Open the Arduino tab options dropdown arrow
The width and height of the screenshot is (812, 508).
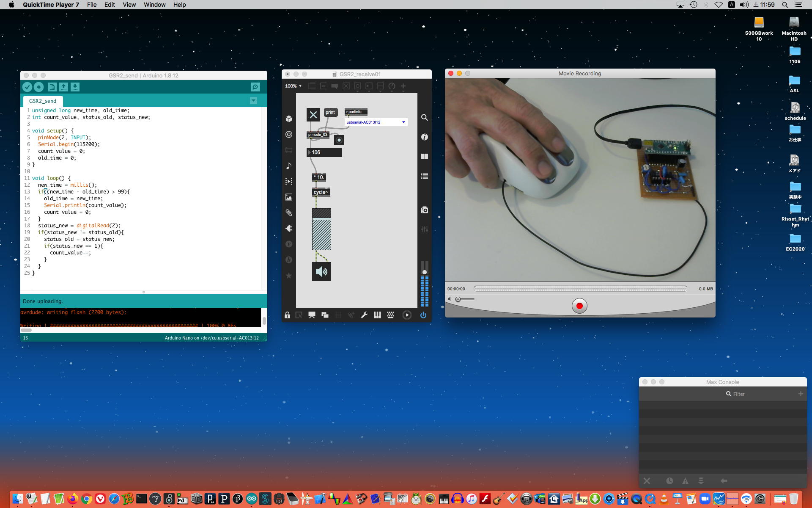point(253,100)
